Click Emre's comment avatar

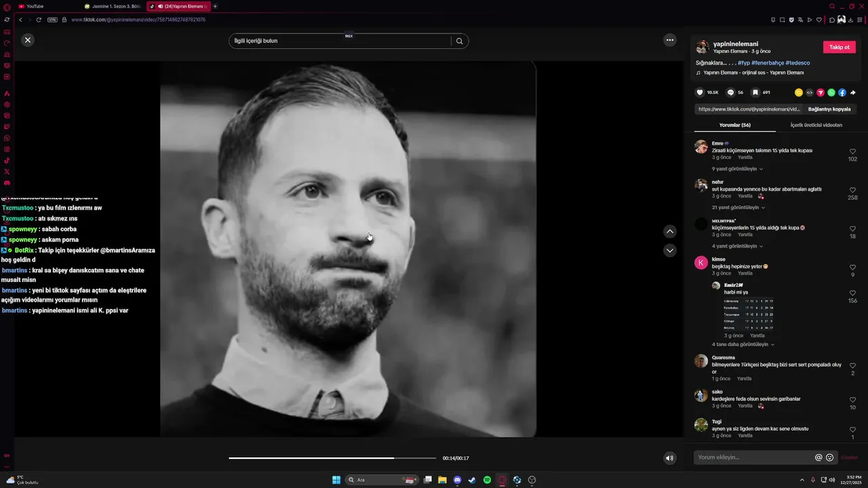701,146
